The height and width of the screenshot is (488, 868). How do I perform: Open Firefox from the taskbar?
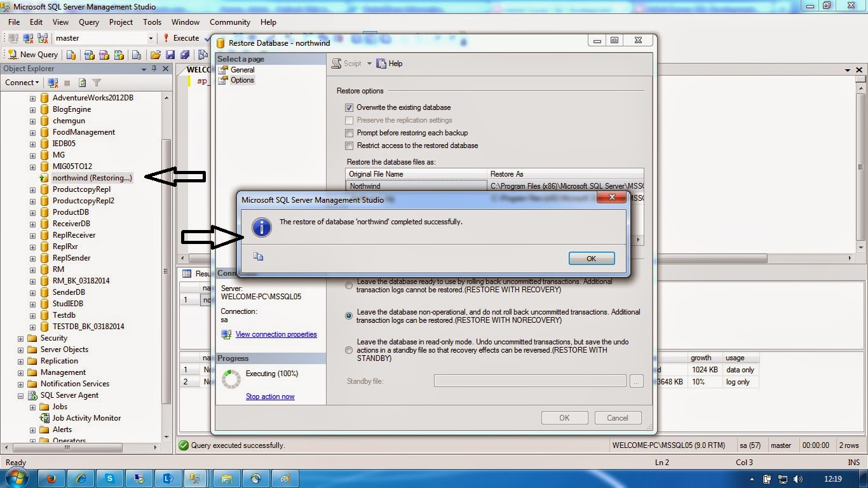pyautogui.click(x=51, y=478)
